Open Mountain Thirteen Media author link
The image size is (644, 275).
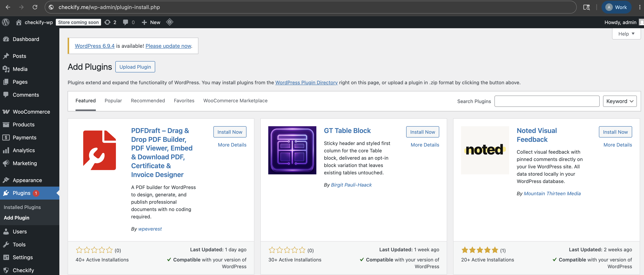click(552, 193)
